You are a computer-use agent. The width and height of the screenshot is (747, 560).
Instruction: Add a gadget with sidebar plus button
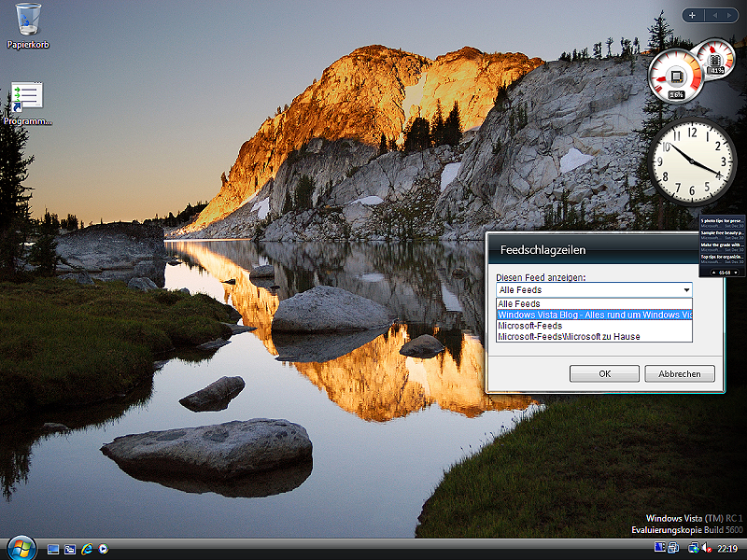click(x=692, y=15)
